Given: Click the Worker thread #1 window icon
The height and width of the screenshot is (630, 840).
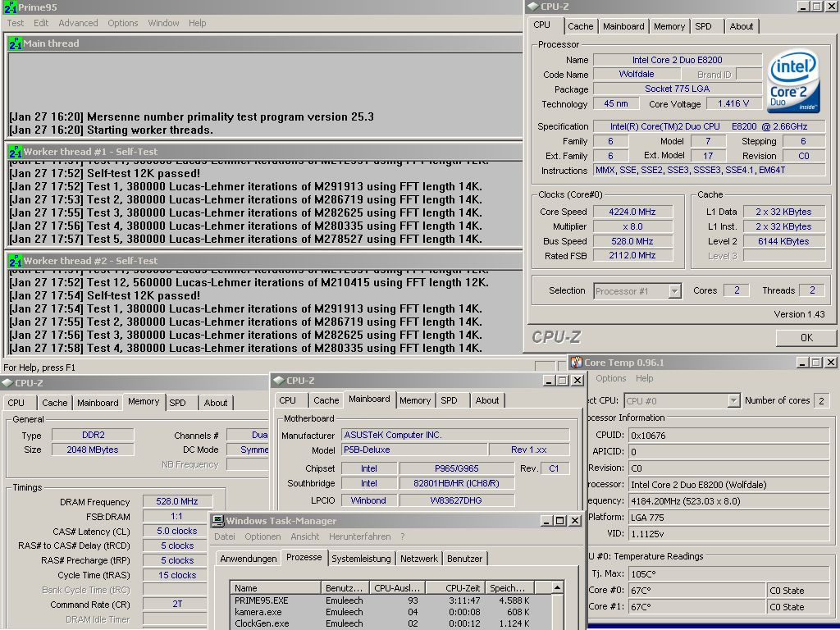Looking at the screenshot, I should point(15,152).
